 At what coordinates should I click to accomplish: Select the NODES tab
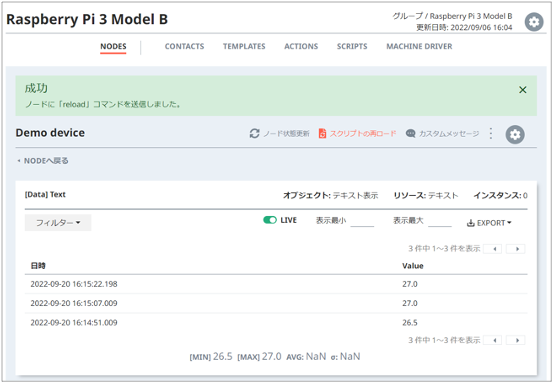[113, 47]
